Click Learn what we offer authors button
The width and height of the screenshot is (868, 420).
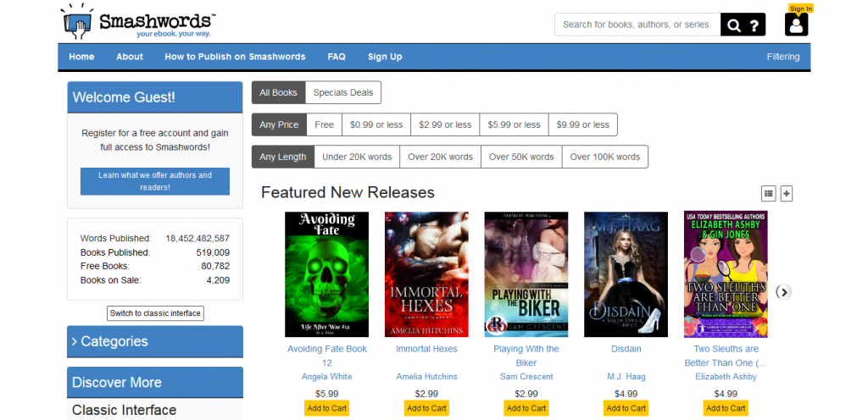pos(155,181)
